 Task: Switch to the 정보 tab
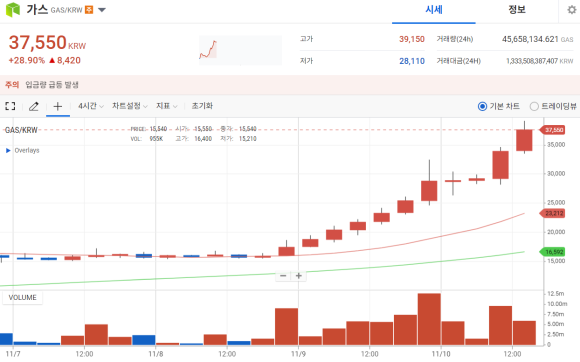pyautogui.click(x=517, y=10)
